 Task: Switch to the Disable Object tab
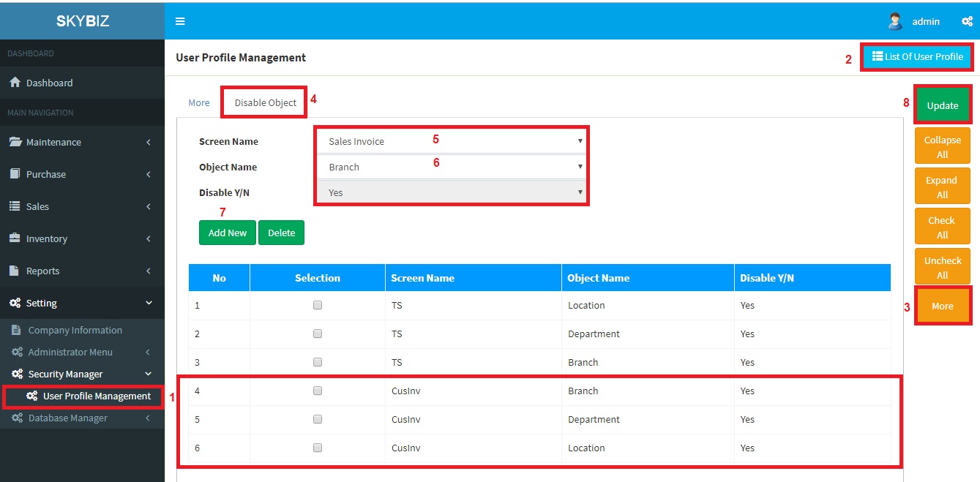point(265,102)
